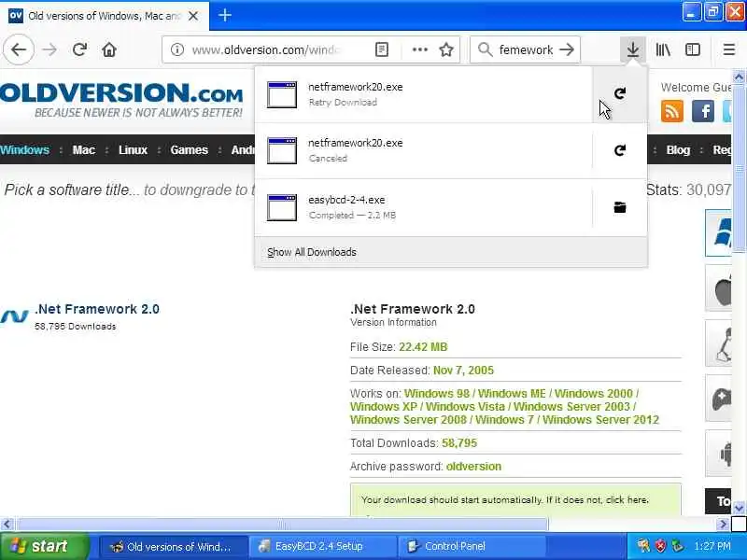Click the search magnifier icon

click(x=485, y=49)
